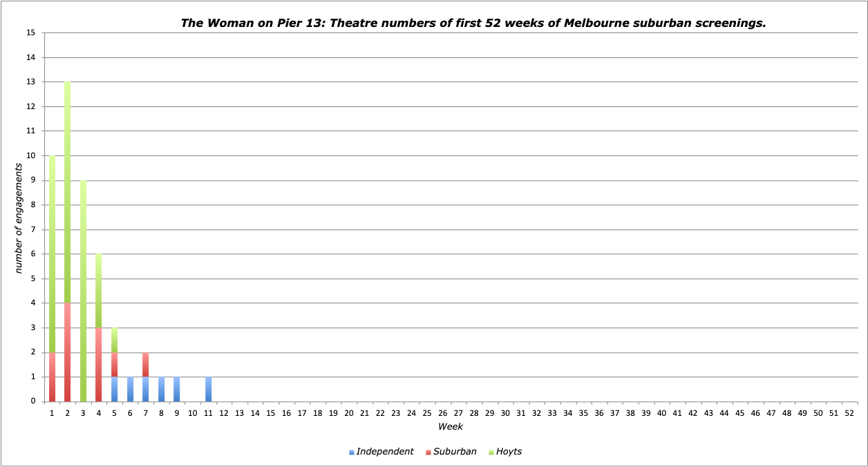Viewport: 868px width, 467px height.
Task: Click the green Hoyts segment in week 1
Action: (52, 254)
